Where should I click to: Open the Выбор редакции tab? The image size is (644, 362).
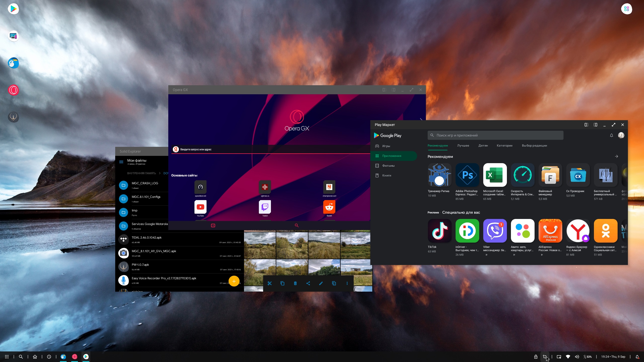(x=534, y=146)
